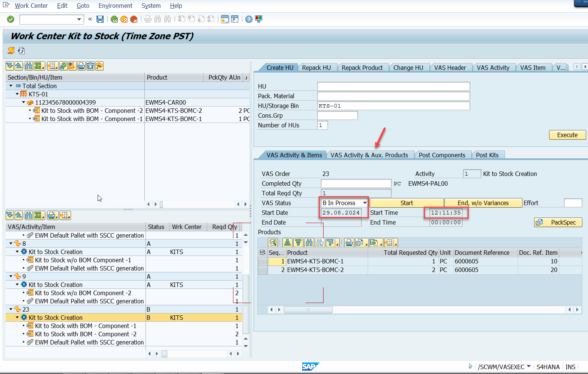Click the Find binoculars in the lower tree toolbar
The width and height of the screenshot is (588, 374).
click(29, 216)
